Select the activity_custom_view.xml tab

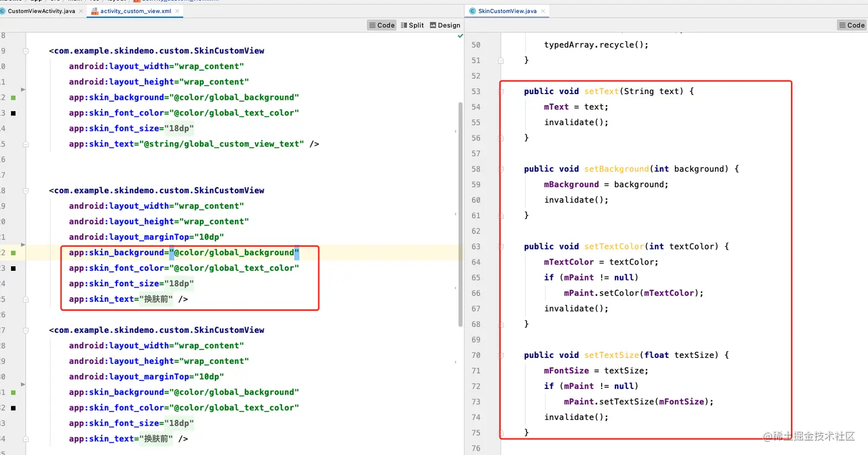tap(135, 11)
